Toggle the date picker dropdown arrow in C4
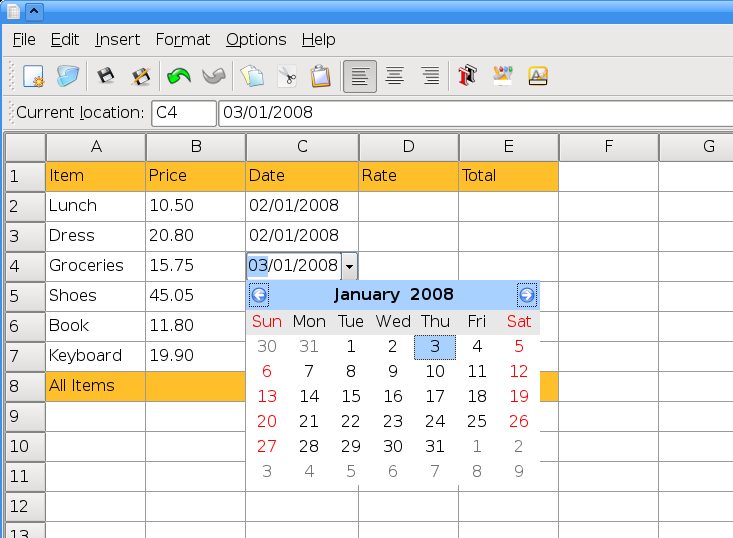This screenshot has width=733, height=538. click(x=350, y=266)
